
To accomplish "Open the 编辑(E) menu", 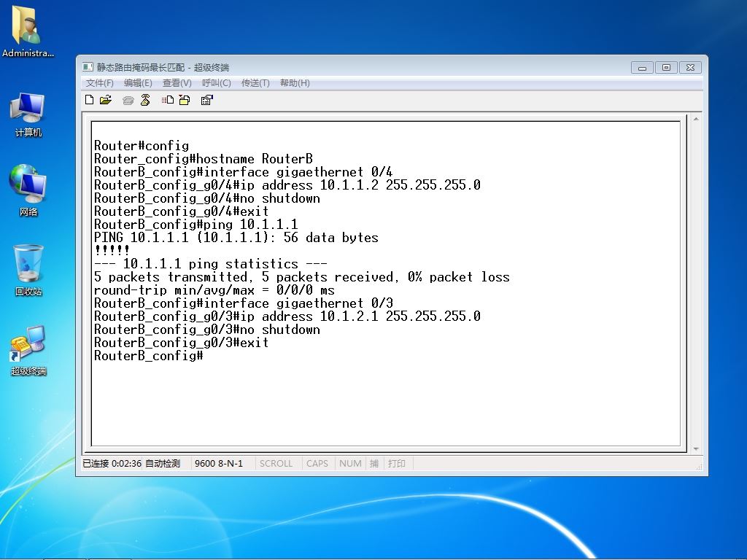I will [138, 83].
